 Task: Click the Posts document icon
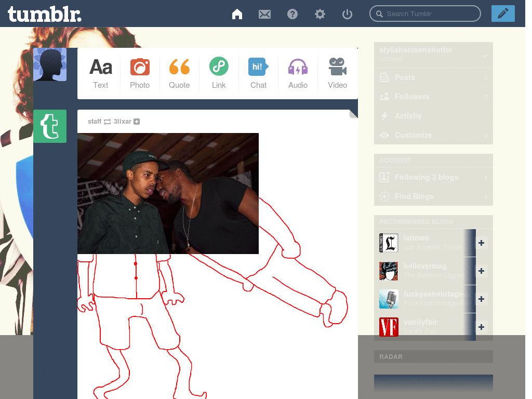(x=384, y=77)
